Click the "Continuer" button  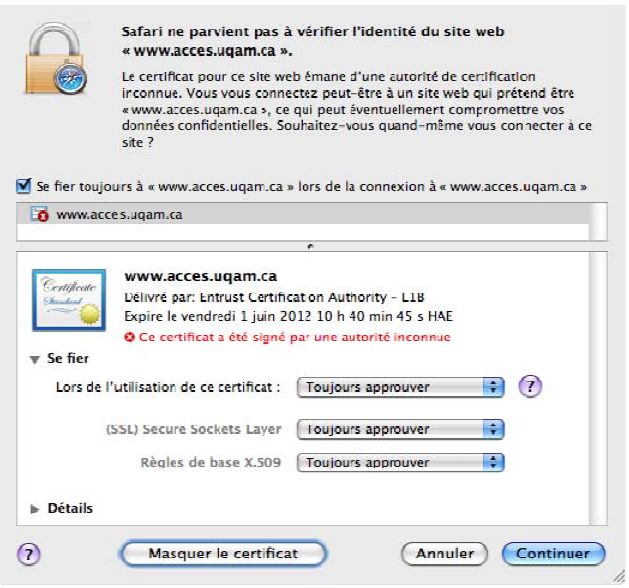(553, 553)
